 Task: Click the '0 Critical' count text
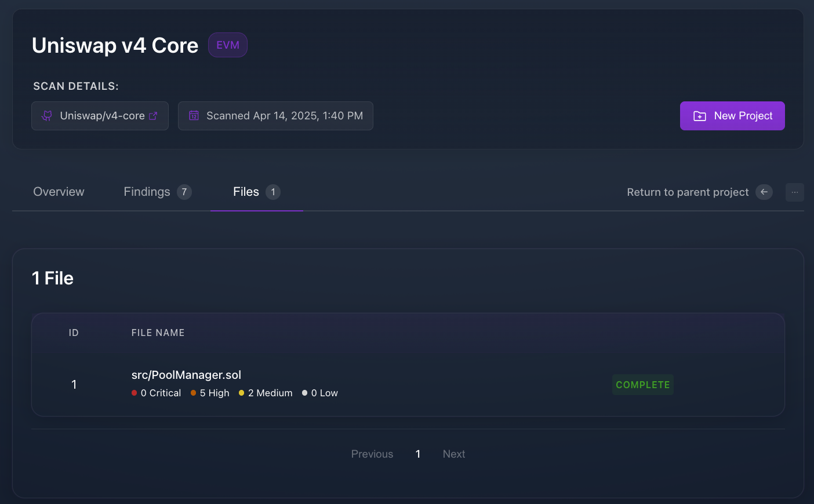pyautogui.click(x=161, y=393)
